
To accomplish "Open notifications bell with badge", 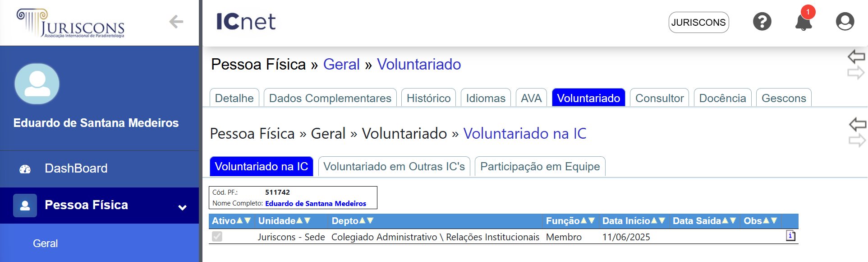I will point(804,21).
